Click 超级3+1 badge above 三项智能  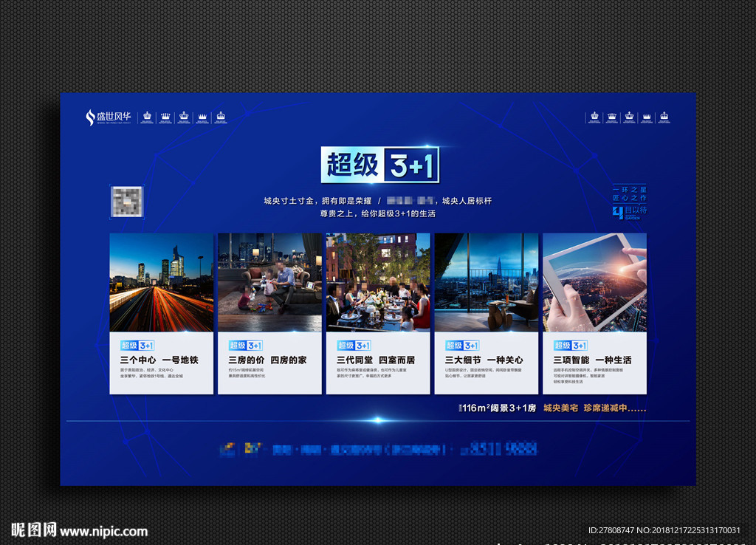click(x=571, y=346)
